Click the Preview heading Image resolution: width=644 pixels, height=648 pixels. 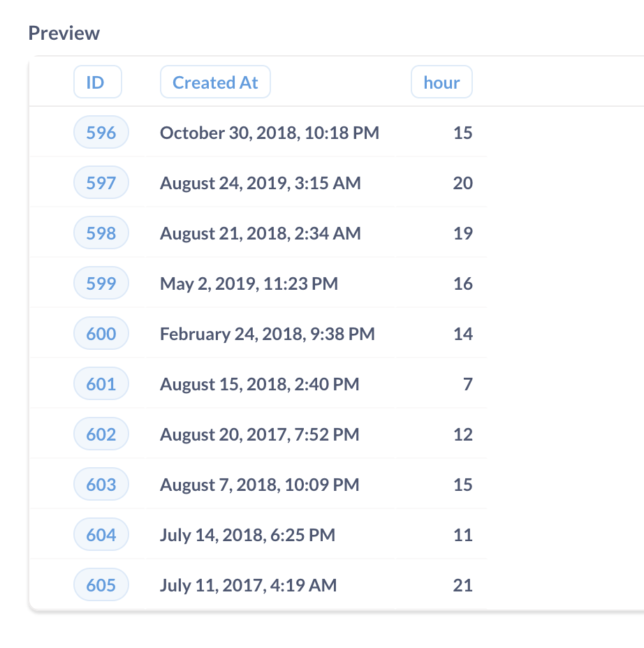[x=64, y=33]
